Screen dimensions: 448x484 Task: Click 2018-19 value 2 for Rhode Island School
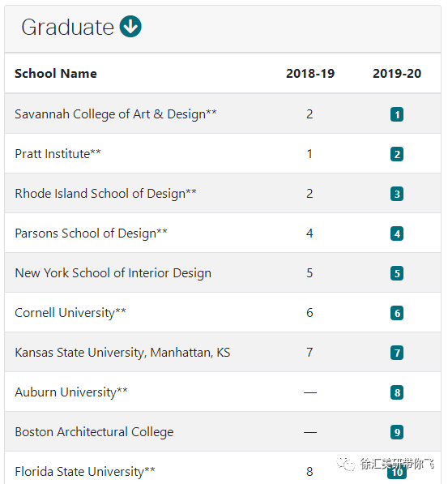coord(309,194)
